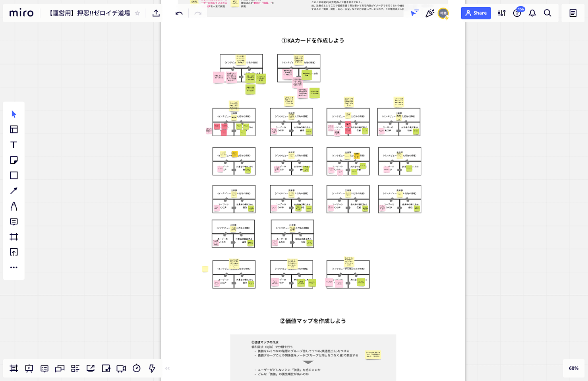The image size is (588, 381).
Task: Collapse the bottom toolbar with chevrons
Action: (168, 368)
